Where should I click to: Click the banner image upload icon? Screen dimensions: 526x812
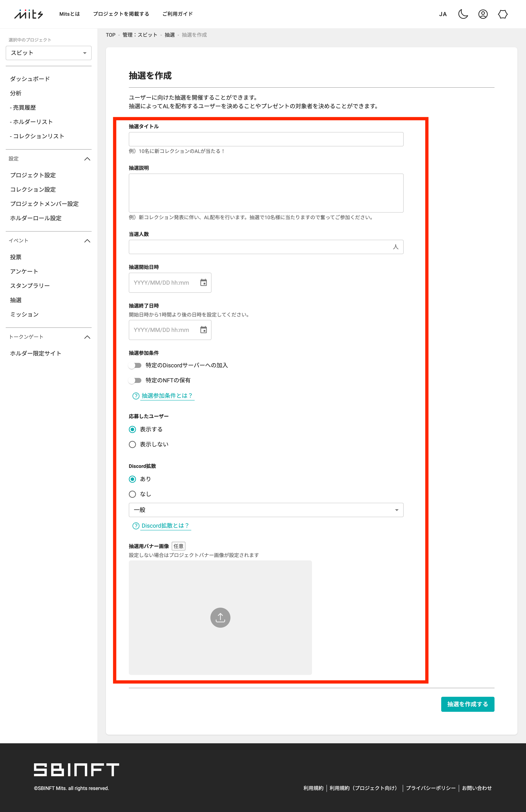(x=220, y=617)
